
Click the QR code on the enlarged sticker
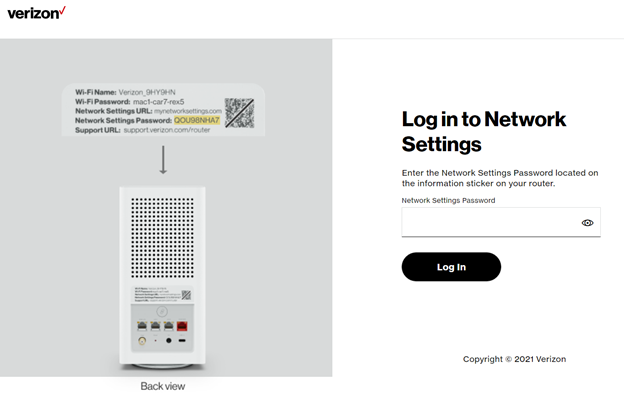coord(239,110)
